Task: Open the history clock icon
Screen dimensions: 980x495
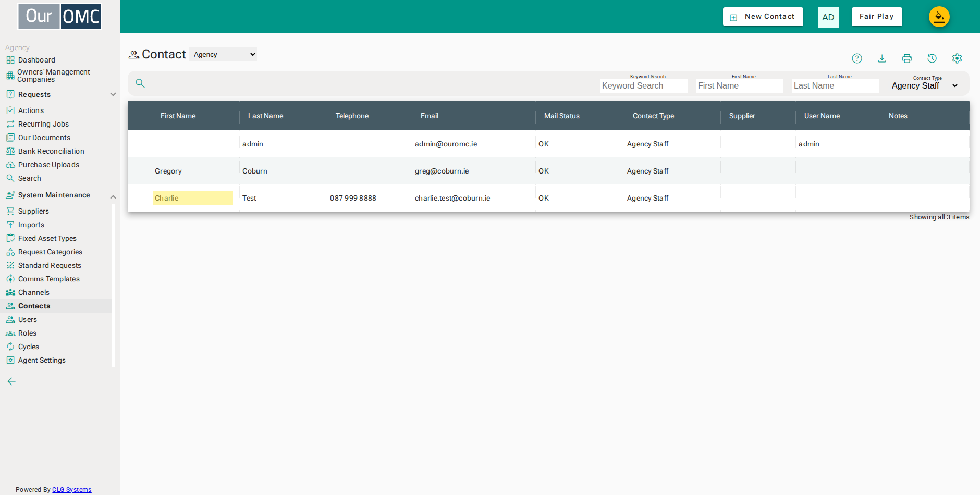Action: (932, 58)
